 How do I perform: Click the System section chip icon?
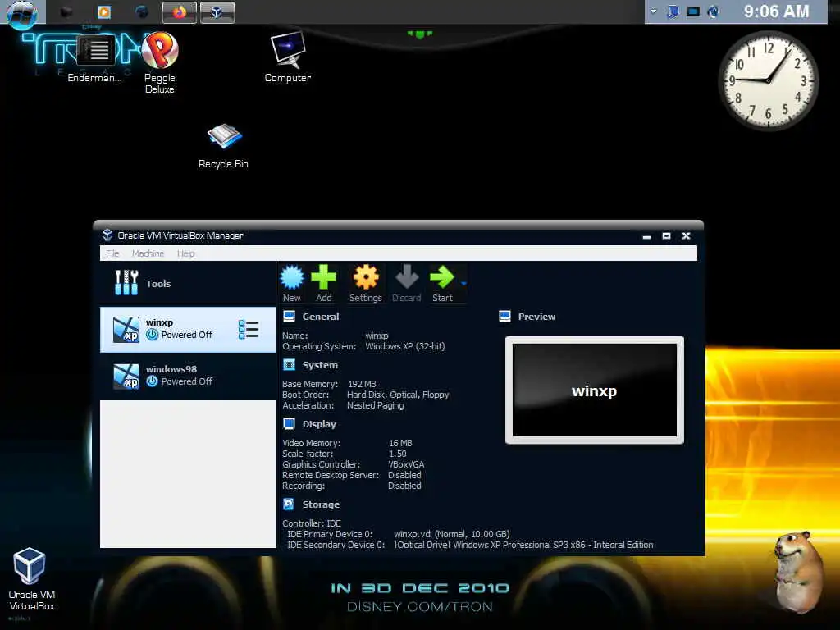click(x=290, y=365)
